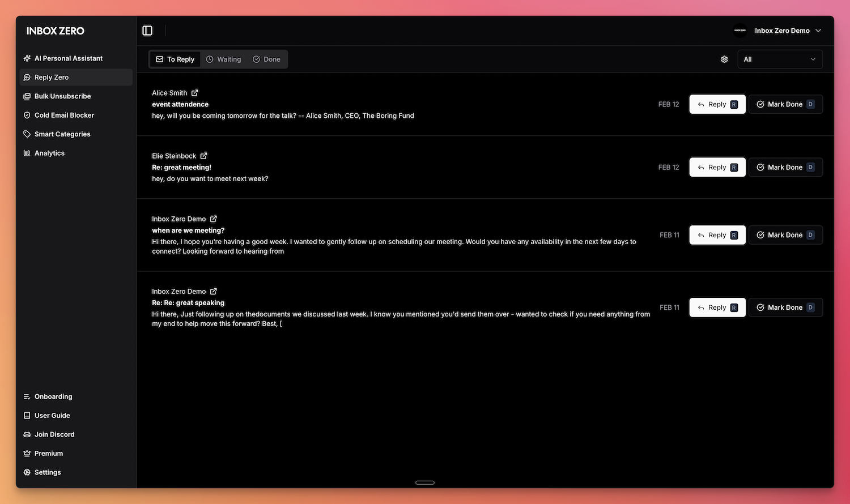Toggle the sidebar panel icon
The height and width of the screenshot is (504, 850).
(147, 31)
